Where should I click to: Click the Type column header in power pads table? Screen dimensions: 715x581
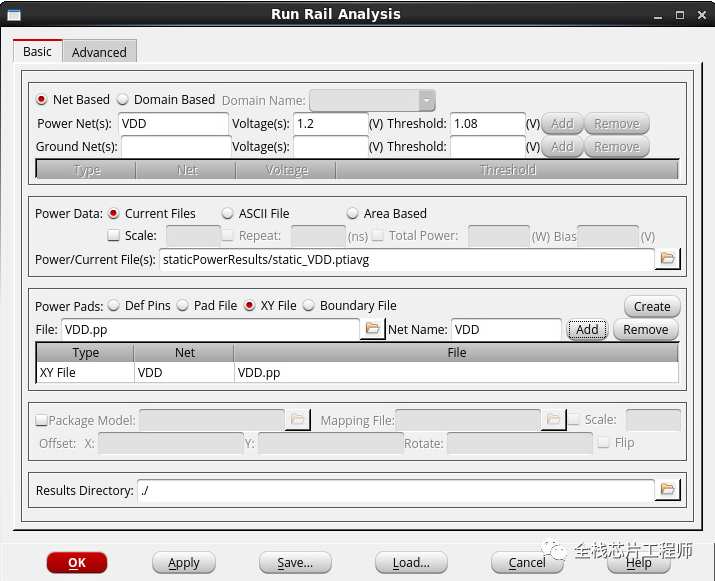click(85, 353)
